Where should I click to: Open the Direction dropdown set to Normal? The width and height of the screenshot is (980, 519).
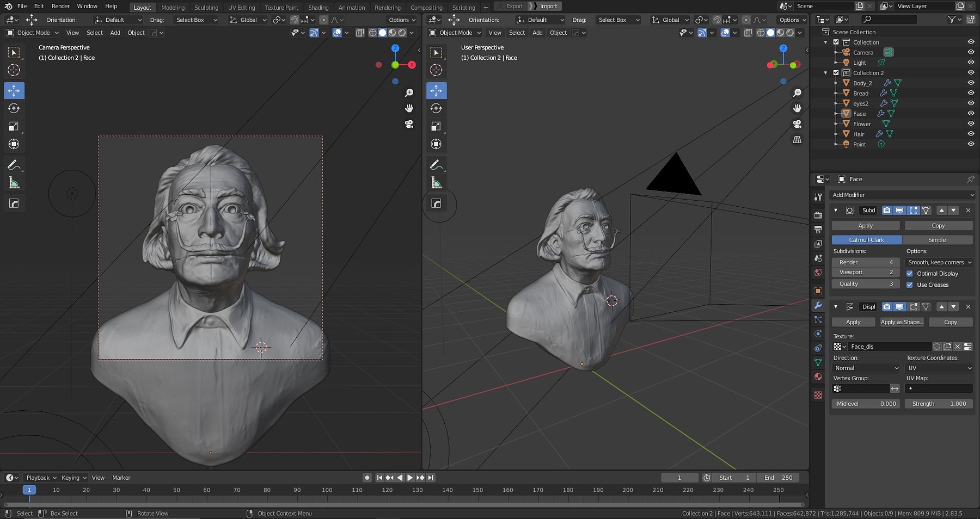866,368
